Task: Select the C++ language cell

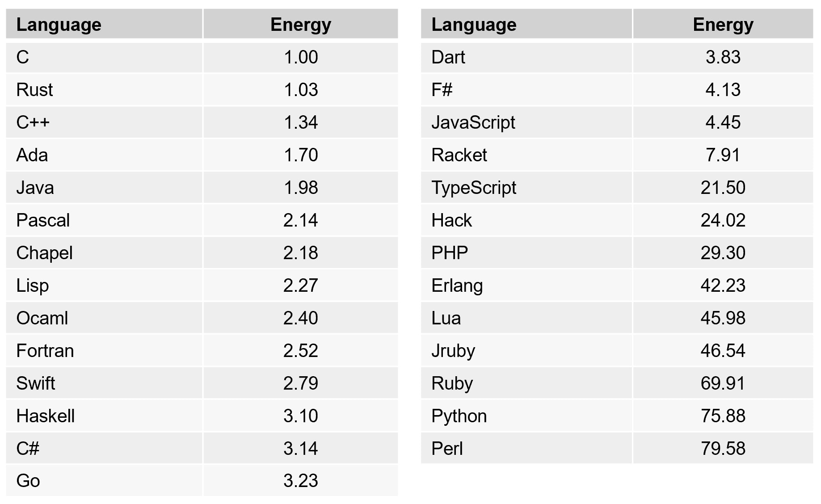Action: (33, 122)
